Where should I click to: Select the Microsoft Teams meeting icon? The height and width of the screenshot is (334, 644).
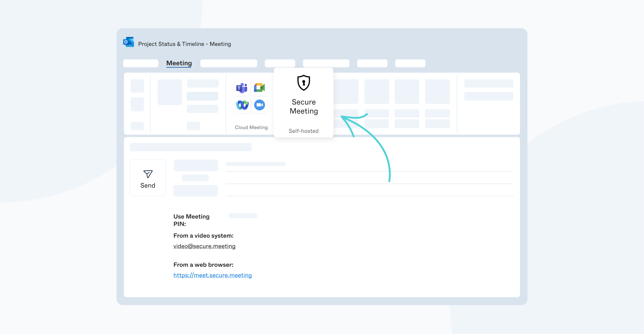242,88
